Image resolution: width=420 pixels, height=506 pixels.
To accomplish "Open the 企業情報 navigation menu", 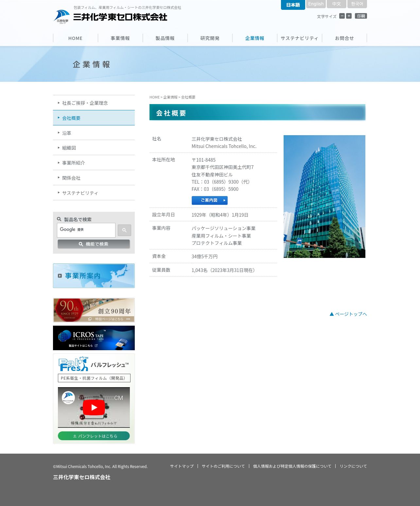I will [x=255, y=38].
